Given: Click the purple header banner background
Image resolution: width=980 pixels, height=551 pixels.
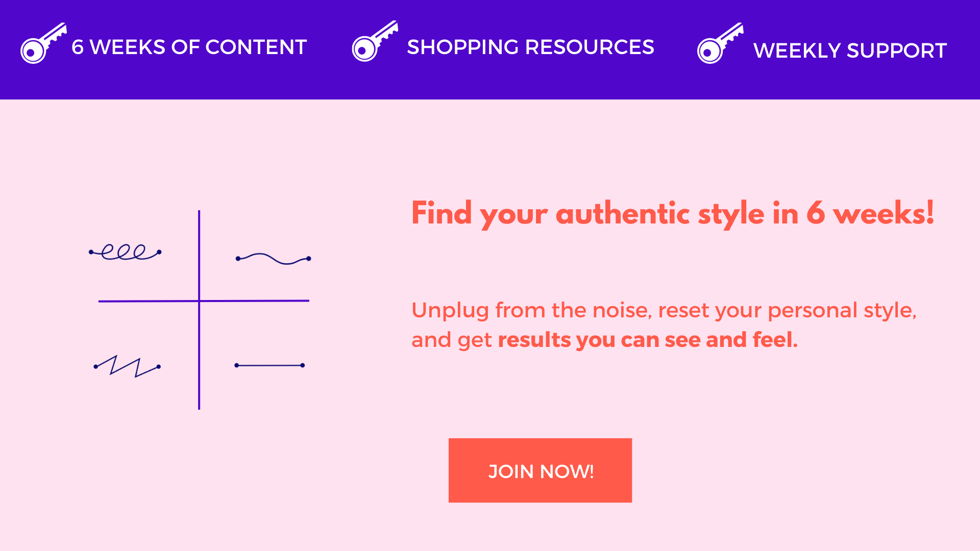Looking at the screenshot, I should [490, 84].
